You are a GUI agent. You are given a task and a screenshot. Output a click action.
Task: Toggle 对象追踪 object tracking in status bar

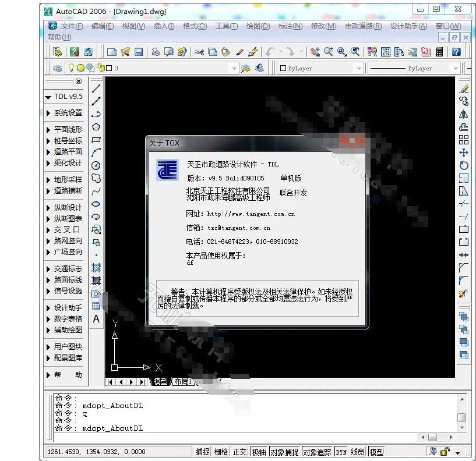coord(317,452)
